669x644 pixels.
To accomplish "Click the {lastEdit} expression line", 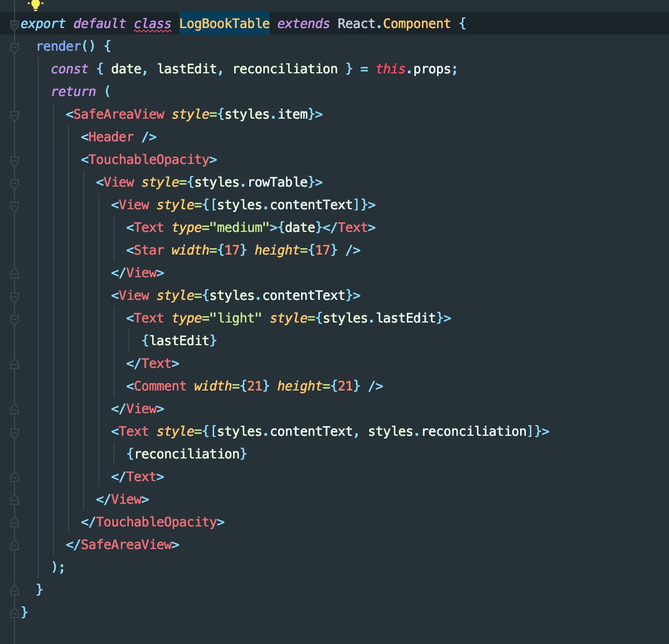I will point(179,341).
